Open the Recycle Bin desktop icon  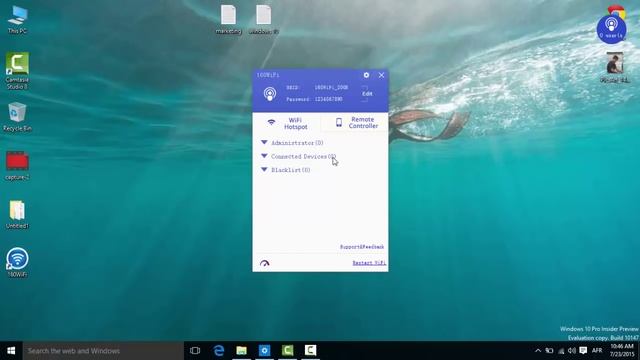click(17, 117)
